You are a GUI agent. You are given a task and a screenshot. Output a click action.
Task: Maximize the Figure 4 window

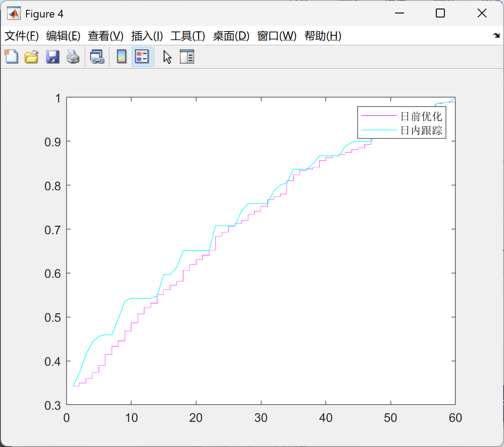[440, 13]
